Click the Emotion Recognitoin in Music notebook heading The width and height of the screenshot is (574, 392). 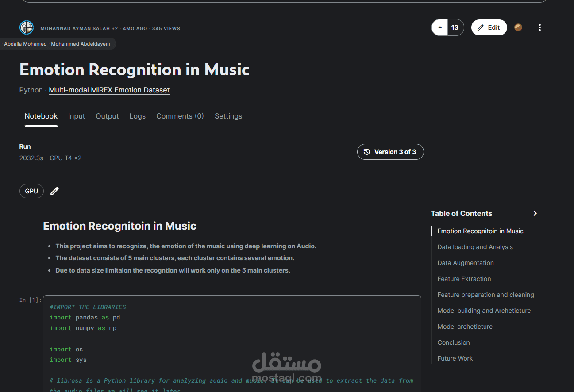coord(119,226)
